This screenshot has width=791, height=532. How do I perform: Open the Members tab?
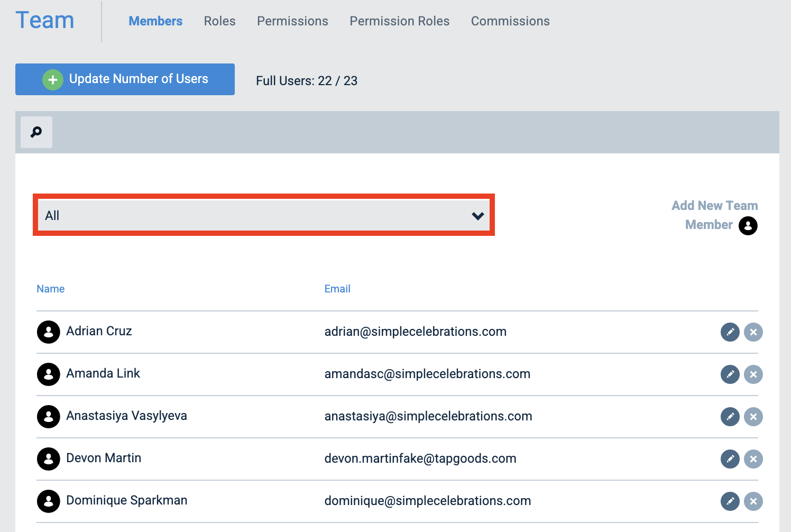tap(155, 21)
